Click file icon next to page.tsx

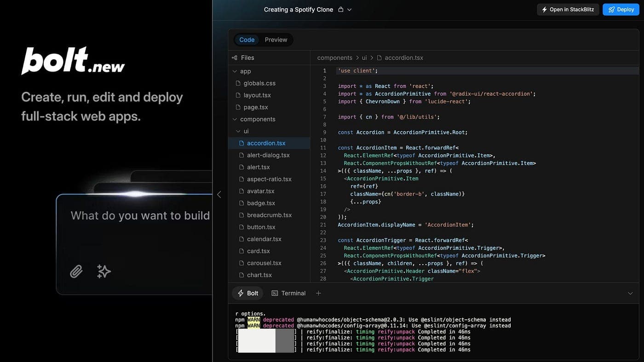click(238, 107)
